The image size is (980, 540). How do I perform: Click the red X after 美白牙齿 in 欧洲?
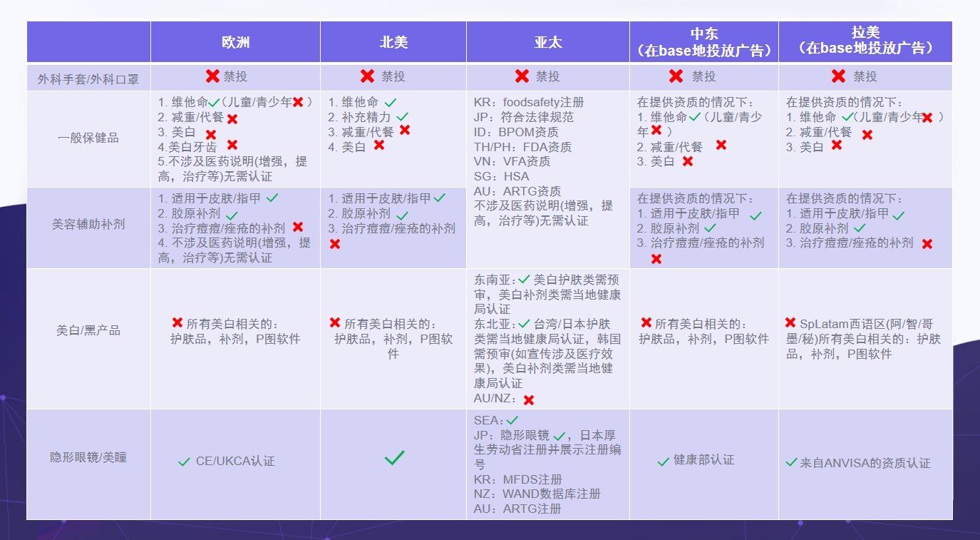pyautogui.click(x=232, y=146)
